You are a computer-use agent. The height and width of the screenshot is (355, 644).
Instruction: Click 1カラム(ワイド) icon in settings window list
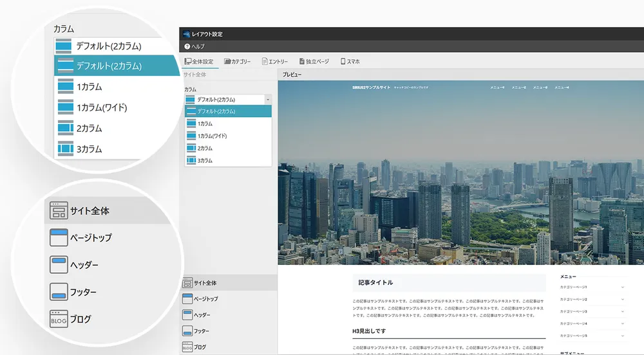pyautogui.click(x=191, y=136)
